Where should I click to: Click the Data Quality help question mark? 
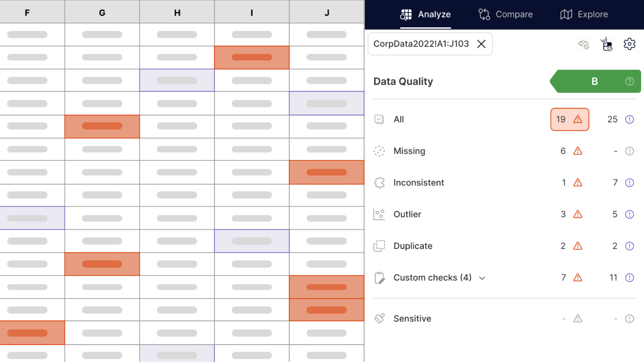click(629, 82)
